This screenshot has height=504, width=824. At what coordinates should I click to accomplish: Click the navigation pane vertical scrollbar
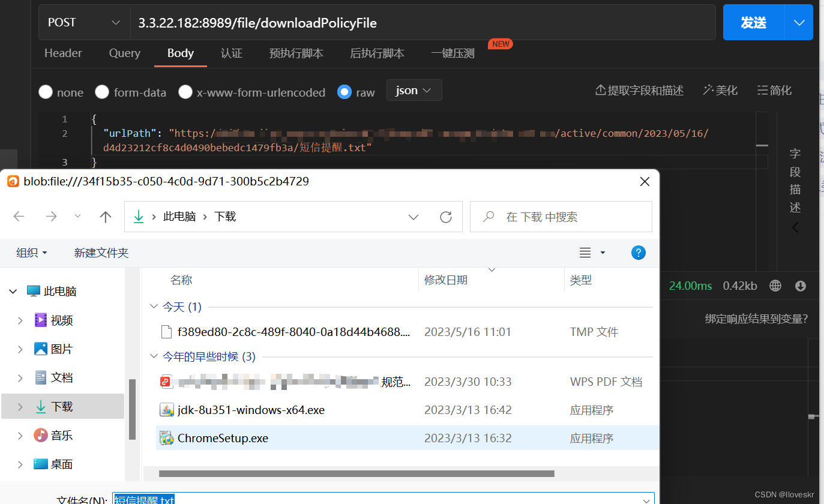133,410
